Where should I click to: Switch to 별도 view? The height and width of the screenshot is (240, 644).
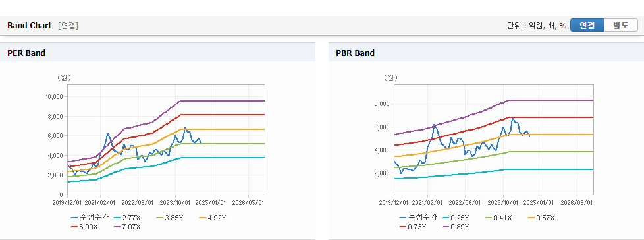621,26
